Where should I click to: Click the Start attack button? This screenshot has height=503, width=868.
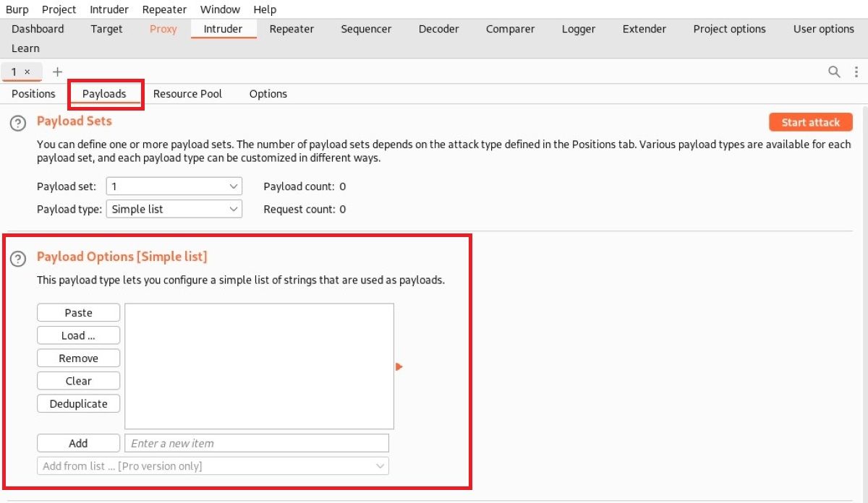click(x=810, y=121)
